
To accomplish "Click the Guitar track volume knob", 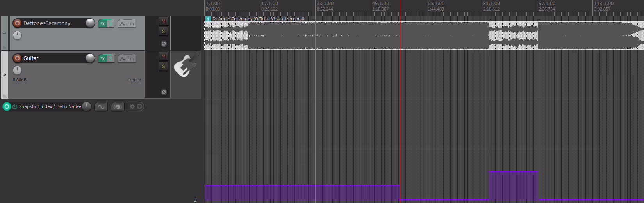I will tap(90, 58).
